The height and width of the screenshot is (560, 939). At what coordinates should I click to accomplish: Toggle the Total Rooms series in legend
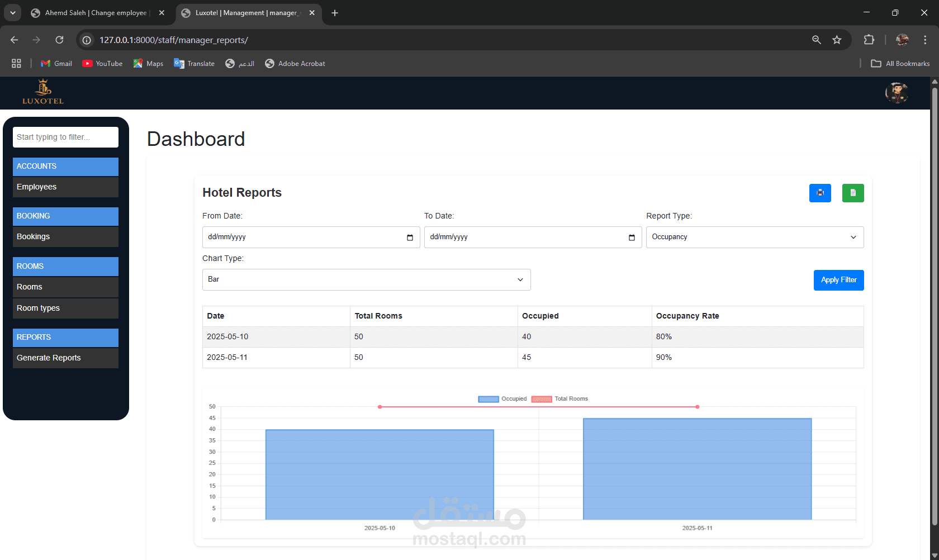[x=559, y=399]
